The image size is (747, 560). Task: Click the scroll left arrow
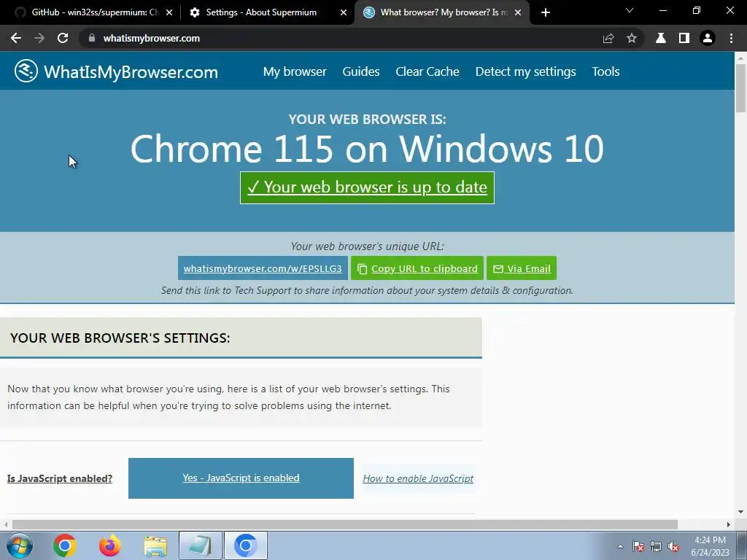(x=5, y=524)
